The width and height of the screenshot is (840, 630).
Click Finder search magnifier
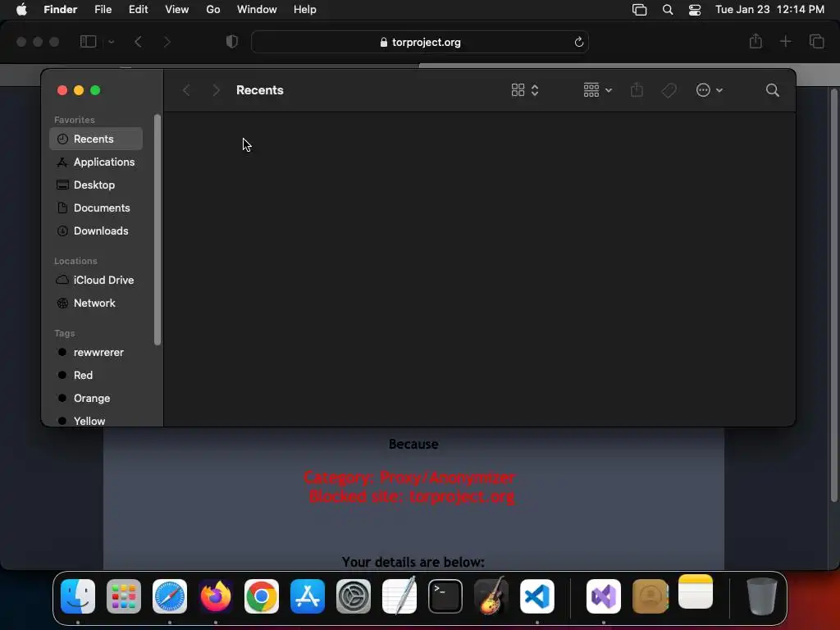coord(772,90)
